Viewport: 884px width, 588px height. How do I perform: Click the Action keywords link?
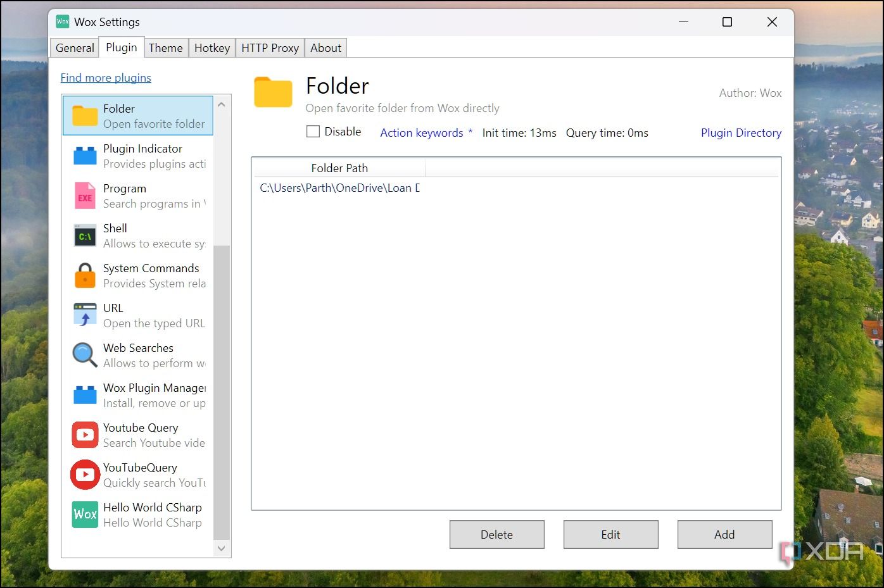(x=422, y=133)
